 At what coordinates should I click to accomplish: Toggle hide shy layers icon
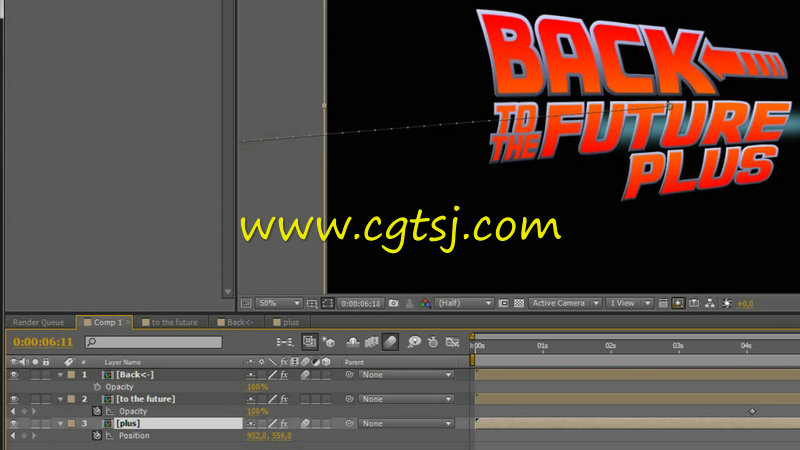click(x=353, y=342)
